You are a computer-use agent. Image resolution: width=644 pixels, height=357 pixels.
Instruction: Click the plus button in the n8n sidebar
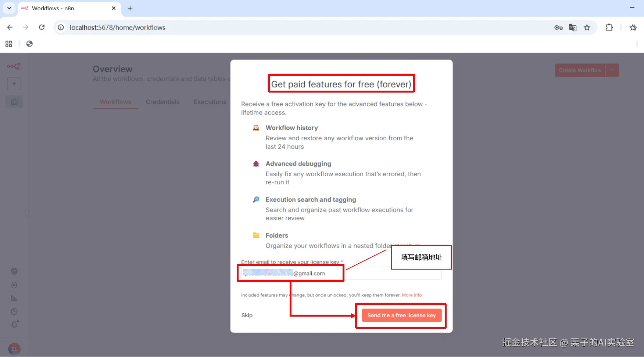click(14, 84)
